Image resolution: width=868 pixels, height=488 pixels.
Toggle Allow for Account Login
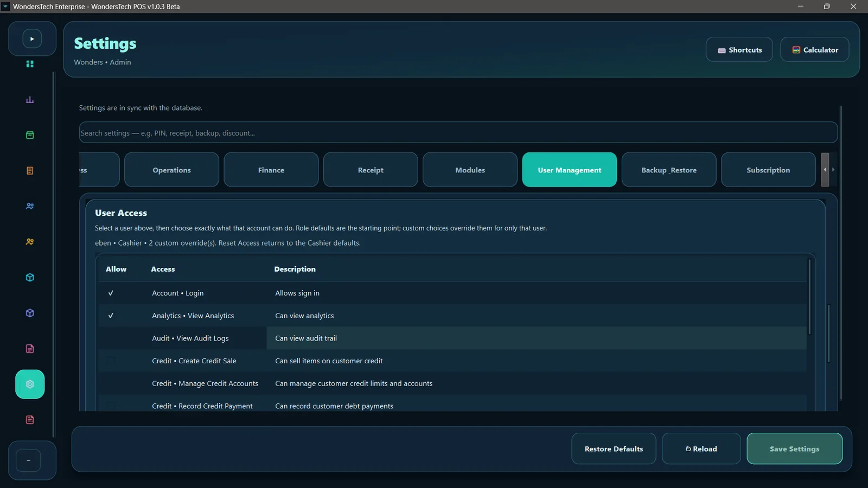[111, 293]
